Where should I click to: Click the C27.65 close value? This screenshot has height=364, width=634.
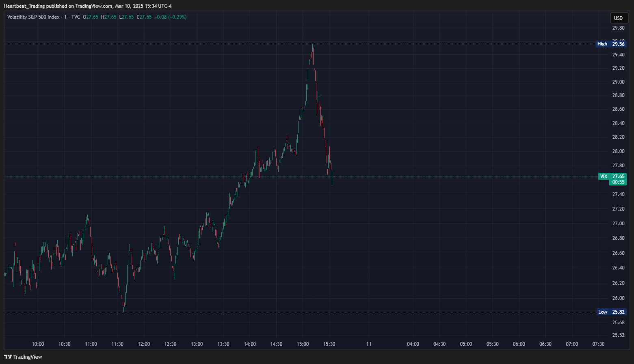[144, 17]
